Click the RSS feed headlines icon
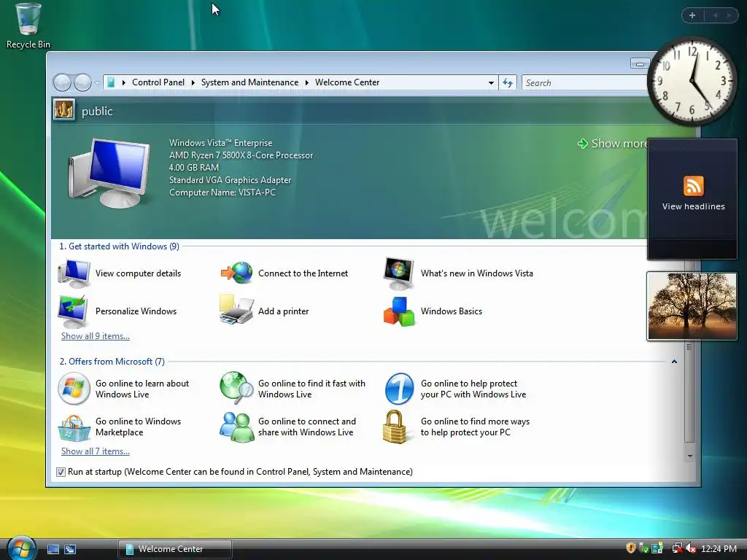Image resolution: width=747 pixels, height=560 pixels. tap(693, 186)
